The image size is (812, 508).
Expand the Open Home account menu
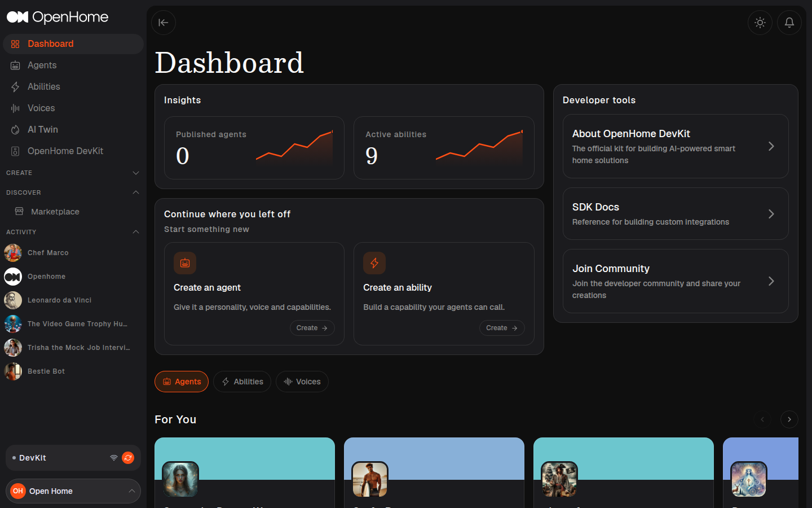(x=73, y=491)
